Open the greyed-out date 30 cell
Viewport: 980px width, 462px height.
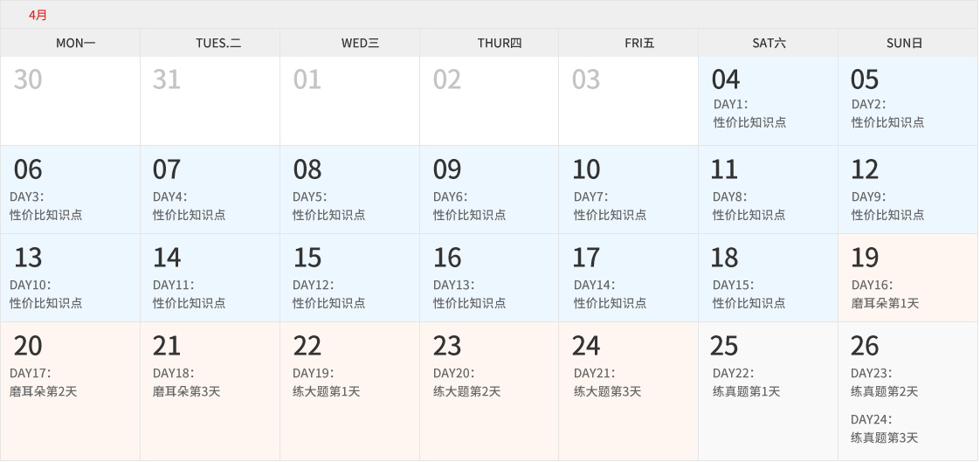click(70, 100)
